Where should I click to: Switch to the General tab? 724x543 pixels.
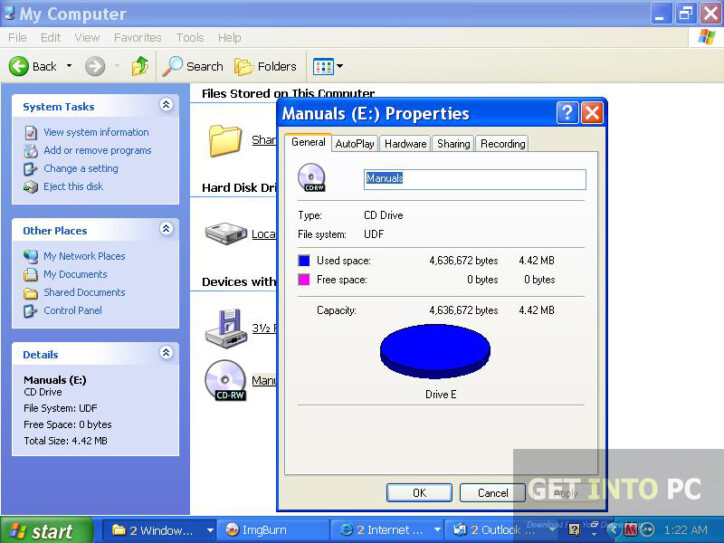[308, 142]
